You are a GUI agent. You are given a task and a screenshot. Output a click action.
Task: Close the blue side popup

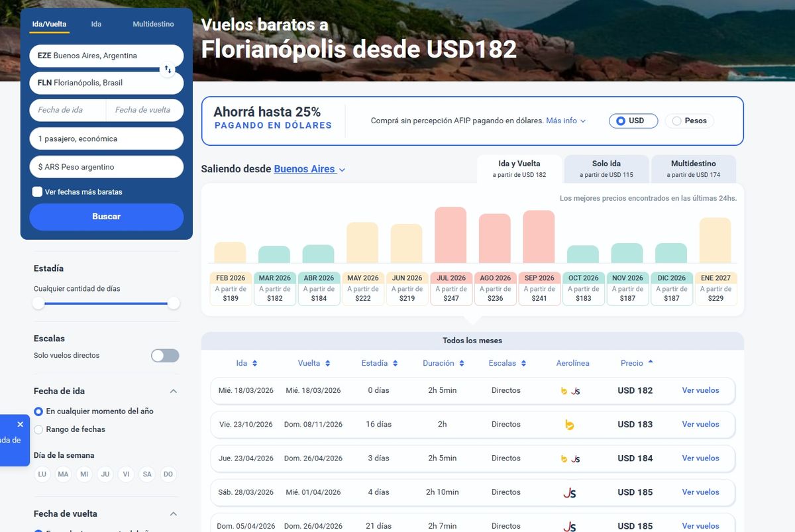(20, 424)
